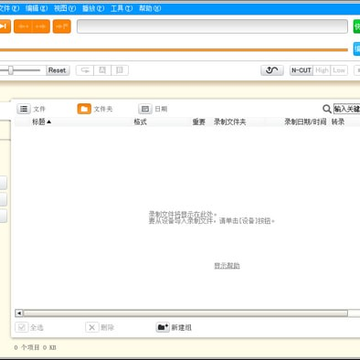The image size is (360, 360).
Task: Sort by 重要 column header
Action: (x=199, y=122)
